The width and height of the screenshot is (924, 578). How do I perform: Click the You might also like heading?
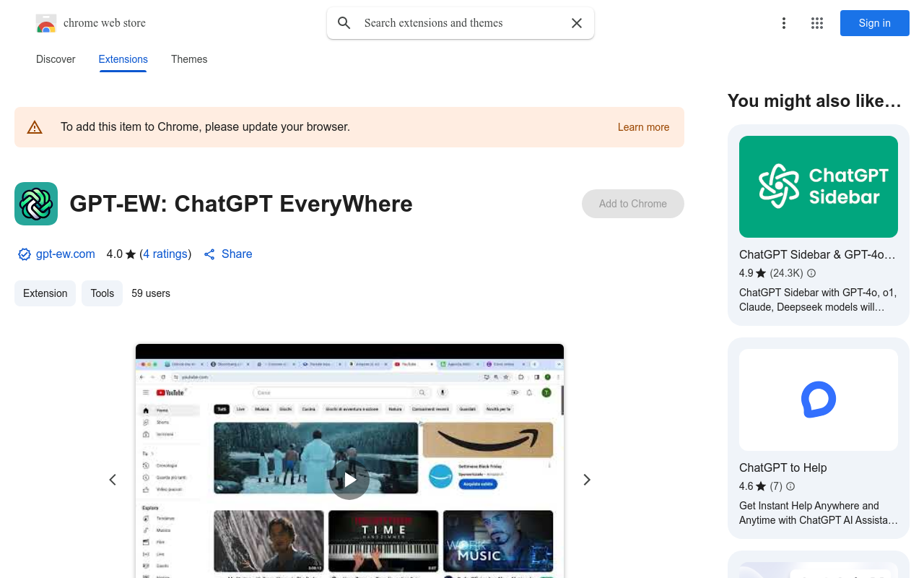tap(814, 101)
